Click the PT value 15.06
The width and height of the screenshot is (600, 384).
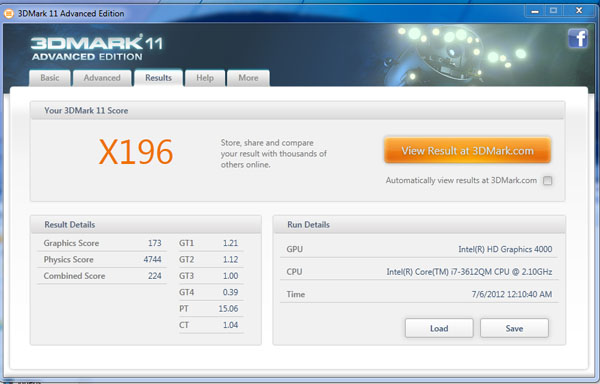click(228, 309)
